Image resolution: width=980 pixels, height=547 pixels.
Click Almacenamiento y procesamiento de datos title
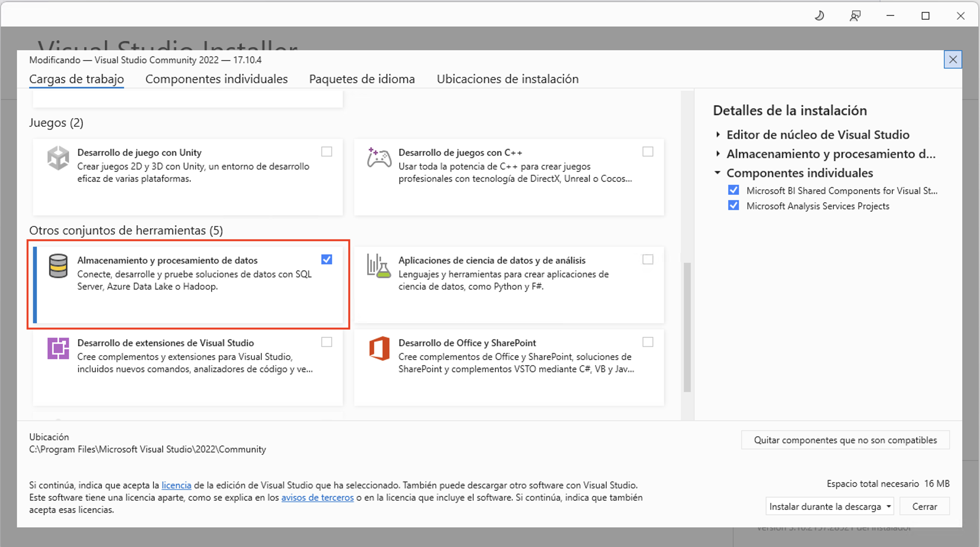[x=168, y=260]
